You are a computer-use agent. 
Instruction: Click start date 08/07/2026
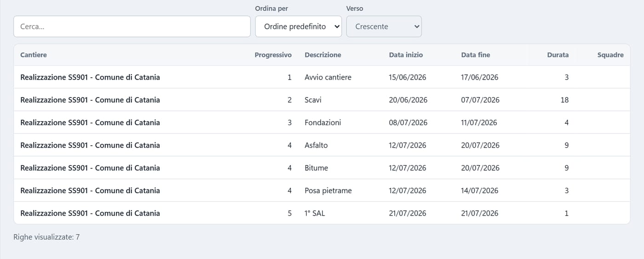click(x=408, y=122)
